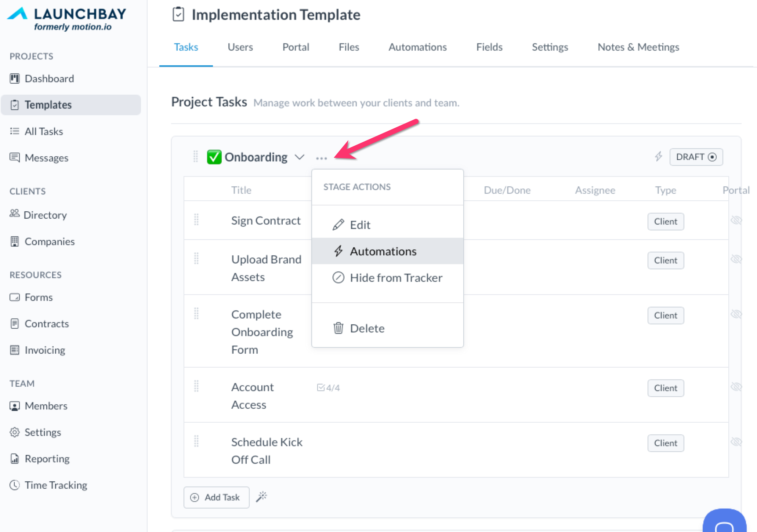Open the Client type dropdown for Upload Brand Assets
Image resolution: width=757 pixels, height=532 pixels.
click(665, 260)
